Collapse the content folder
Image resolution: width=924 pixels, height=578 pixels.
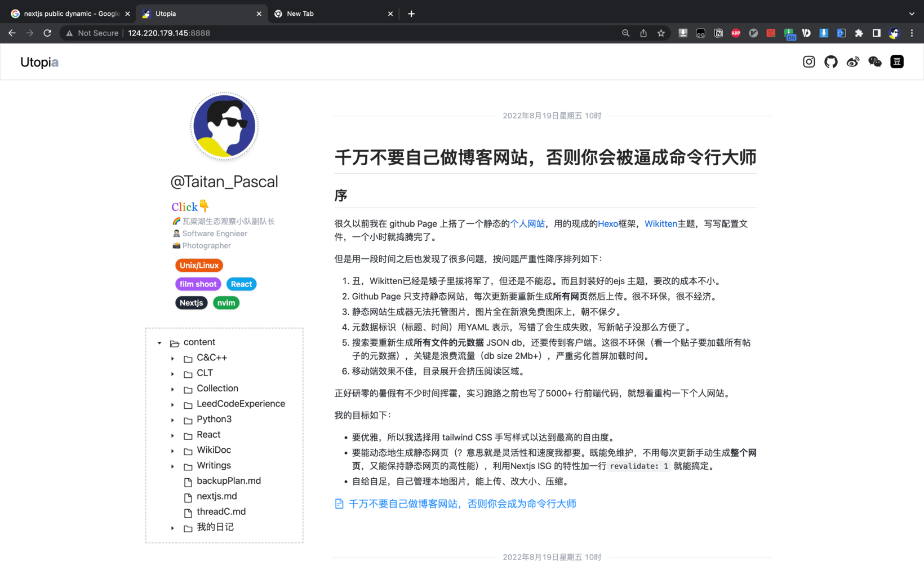pos(159,343)
